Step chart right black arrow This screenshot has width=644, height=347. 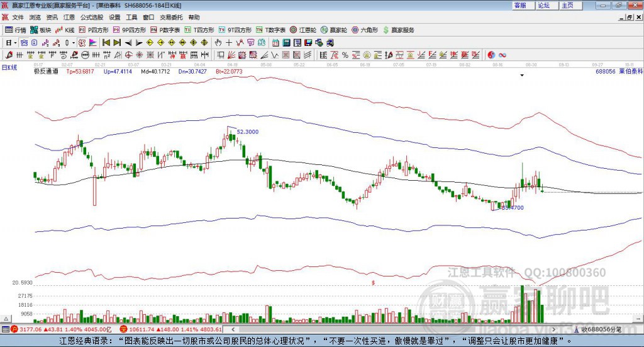click(x=139, y=43)
